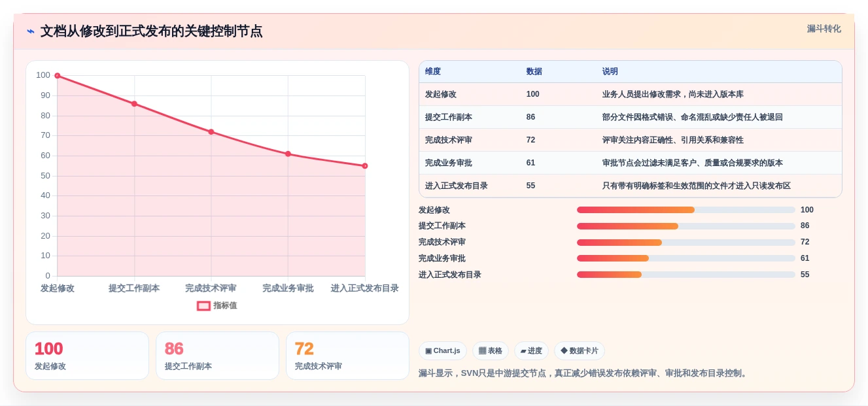The height and width of the screenshot is (406, 868).
Task: Select the 提交工作副本 table row cell
Action: point(449,117)
